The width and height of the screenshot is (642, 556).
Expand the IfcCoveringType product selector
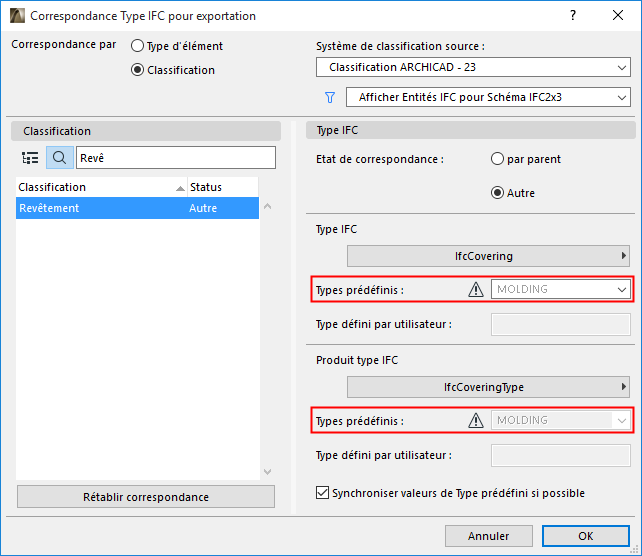pos(488,387)
